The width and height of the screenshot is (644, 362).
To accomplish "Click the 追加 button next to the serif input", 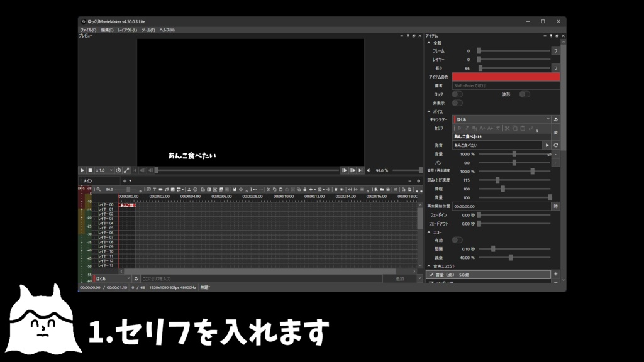I will pyautogui.click(x=398, y=277).
